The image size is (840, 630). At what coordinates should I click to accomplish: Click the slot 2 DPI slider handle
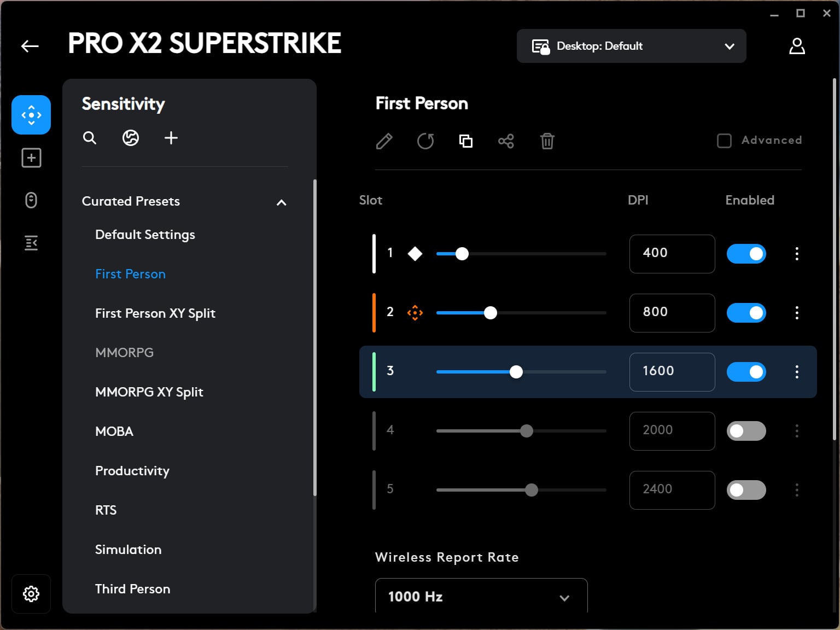pos(490,313)
